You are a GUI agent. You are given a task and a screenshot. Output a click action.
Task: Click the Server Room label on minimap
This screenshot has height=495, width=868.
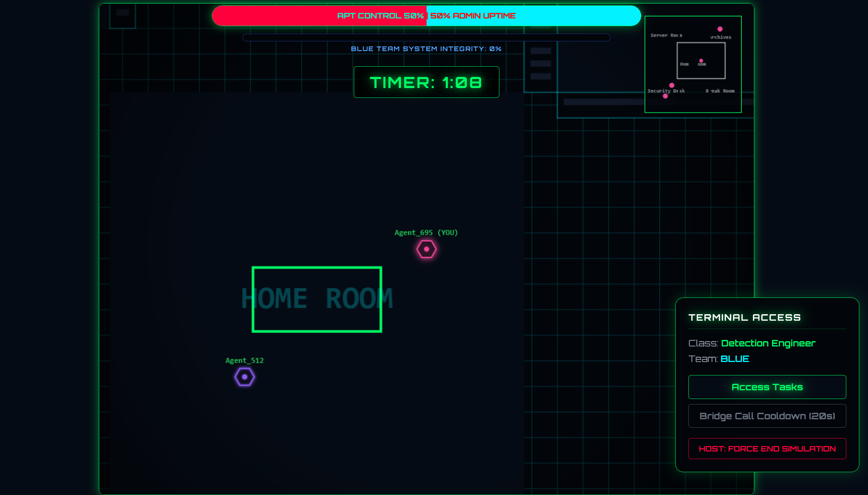pyautogui.click(x=666, y=36)
